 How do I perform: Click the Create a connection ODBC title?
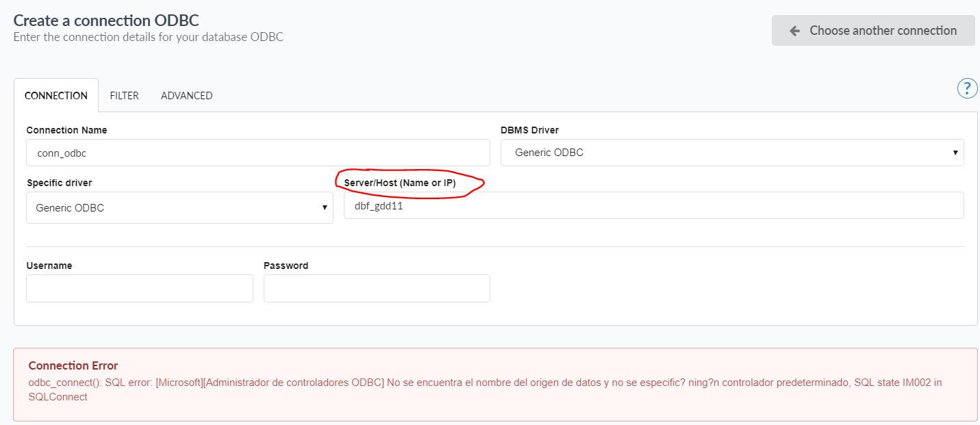coord(106,21)
